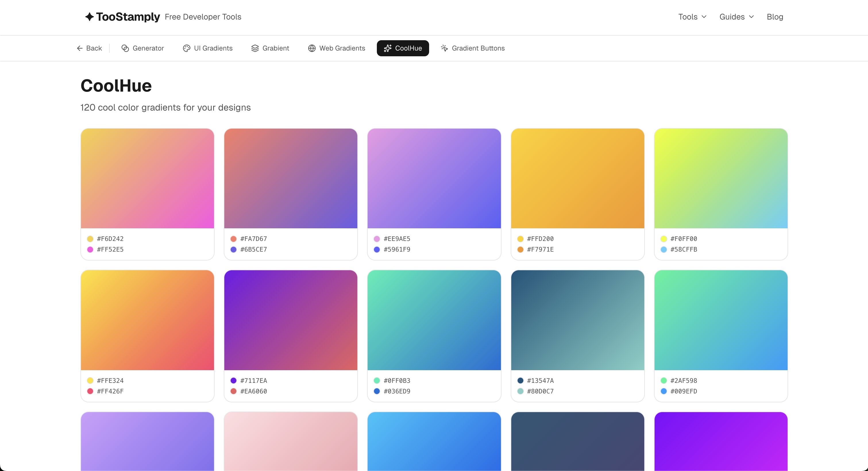Image resolution: width=868 pixels, height=471 pixels.
Task: Click the #80D0C7 code text
Action: coord(540,391)
